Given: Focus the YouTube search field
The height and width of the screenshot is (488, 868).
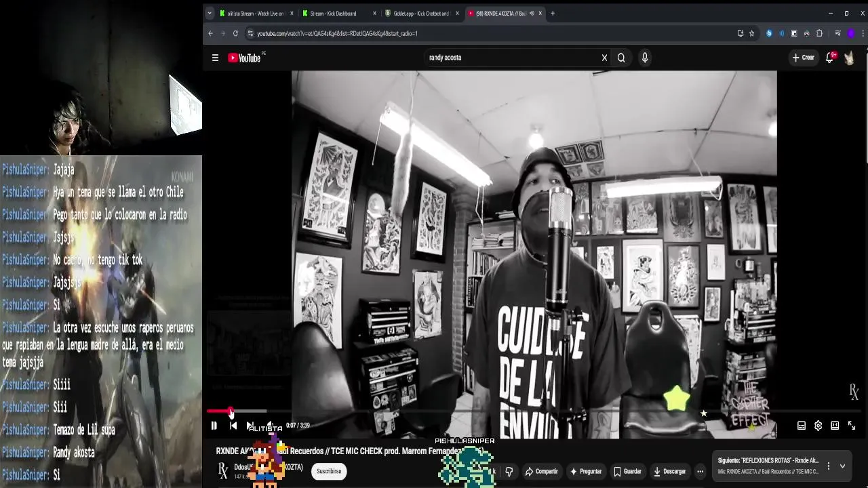Looking at the screenshot, I should [x=512, y=58].
